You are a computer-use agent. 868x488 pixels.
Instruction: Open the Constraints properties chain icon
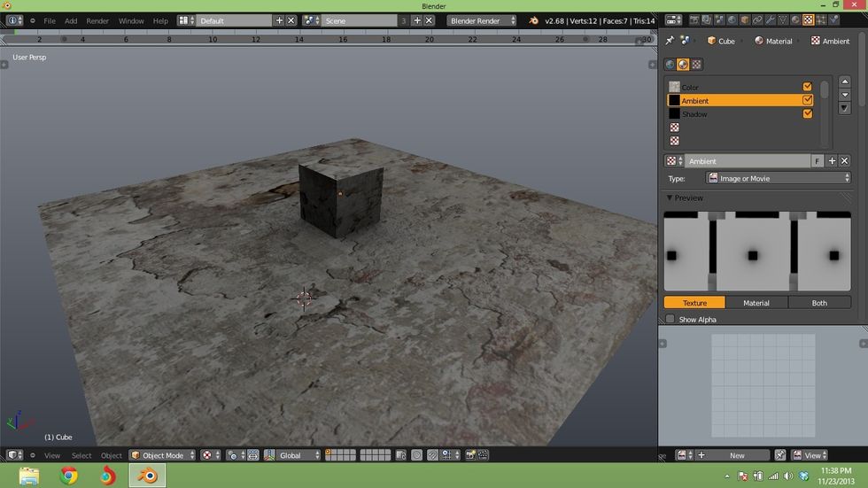tap(758, 19)
